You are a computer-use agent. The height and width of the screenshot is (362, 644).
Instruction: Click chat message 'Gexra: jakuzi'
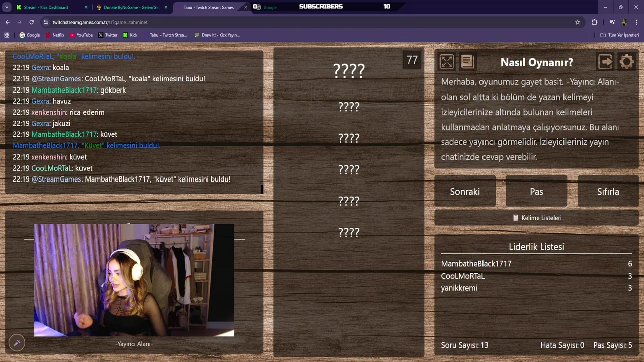pyautogui.click(x=41, y=123)
